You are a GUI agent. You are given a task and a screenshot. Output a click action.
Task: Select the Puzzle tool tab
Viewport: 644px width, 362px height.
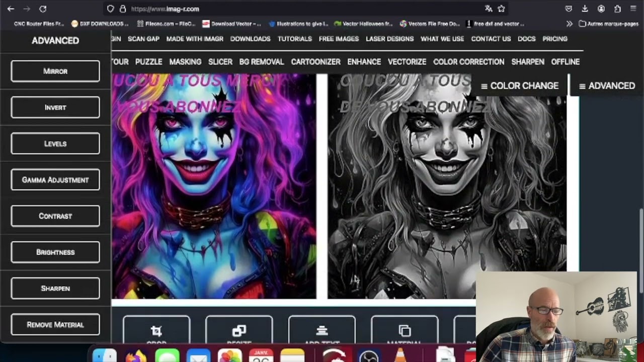point(148,62)
